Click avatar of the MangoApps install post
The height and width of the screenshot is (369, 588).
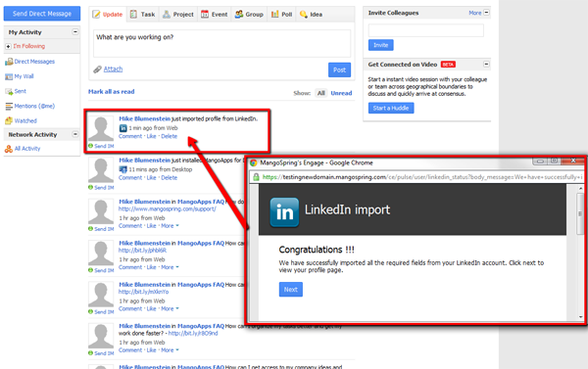101,170
